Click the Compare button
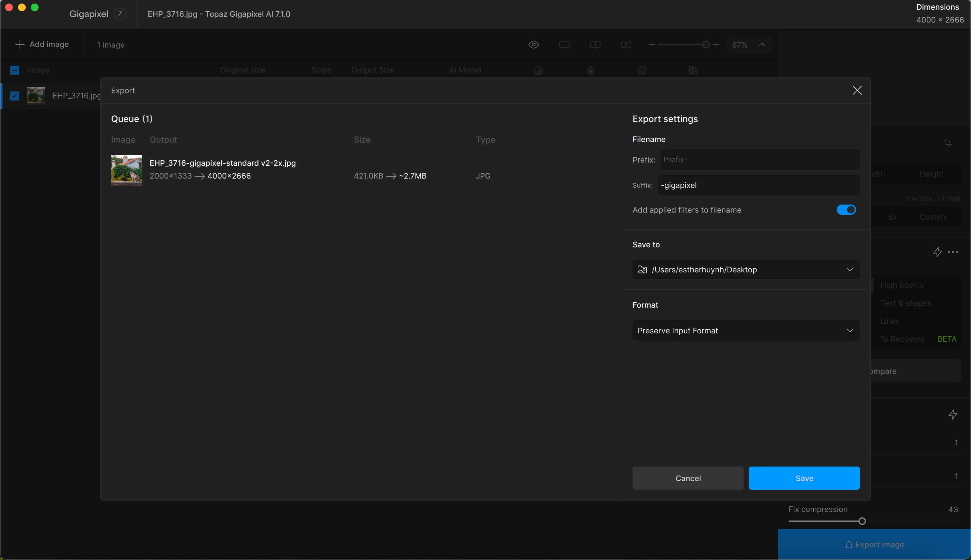Viewport: 971px width, 560px height. (915, 371)
